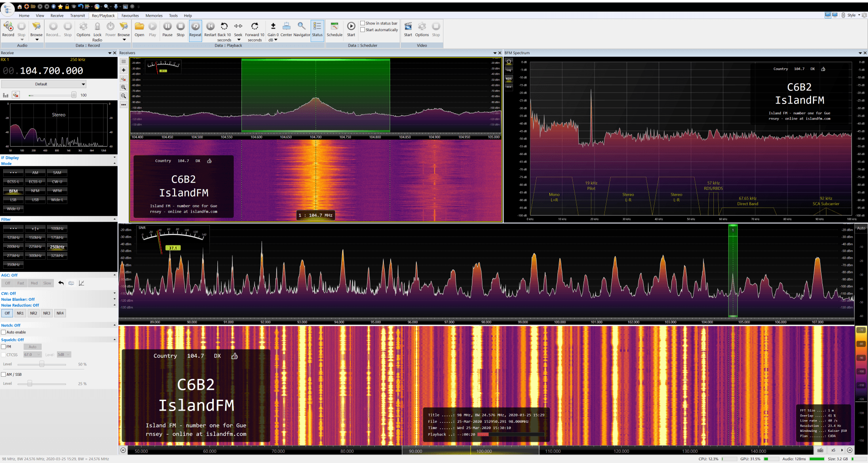
Task: Select the WFM demodulation mode
Action: [x=57, y=191]
